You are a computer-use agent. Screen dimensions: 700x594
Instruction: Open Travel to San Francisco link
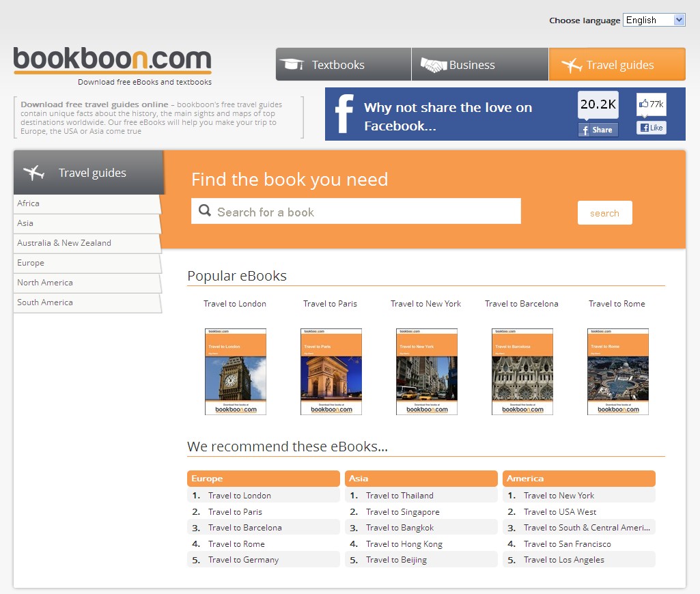point(568,544)
